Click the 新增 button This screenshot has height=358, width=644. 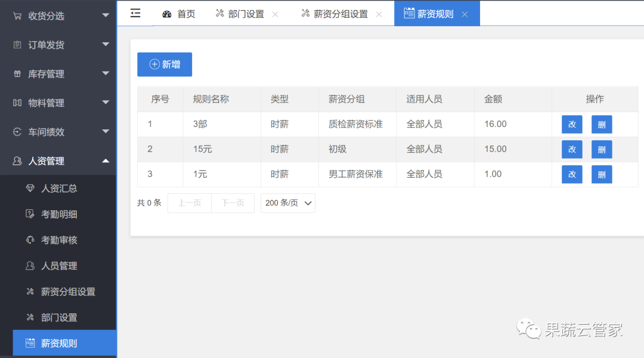coord(165,64)
